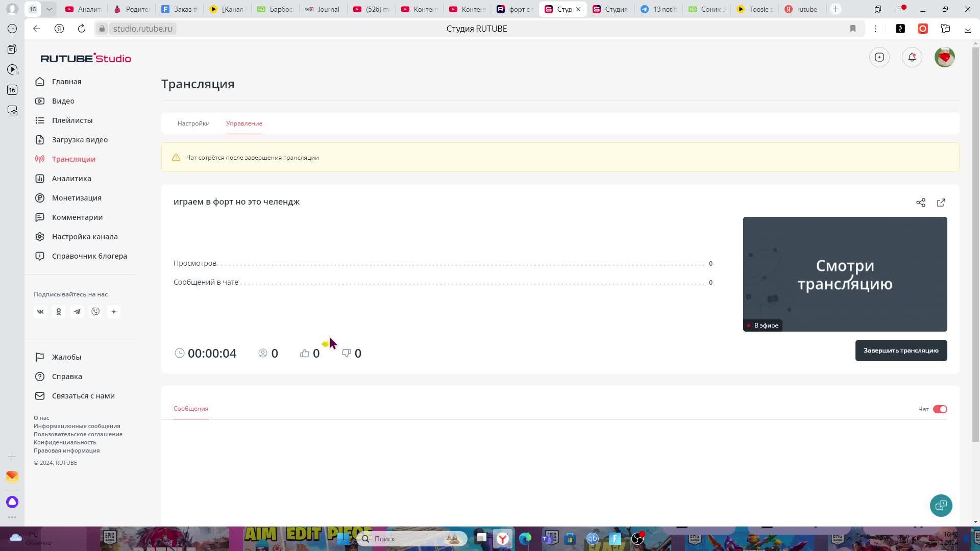Open Монетизация section
Image resolution: width=980 pixels, height=551 pixels.
(x=68, y=198)
